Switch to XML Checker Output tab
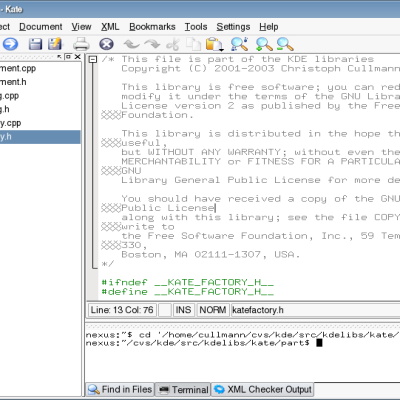The image size is (400, 400). (x=263, y=389)
